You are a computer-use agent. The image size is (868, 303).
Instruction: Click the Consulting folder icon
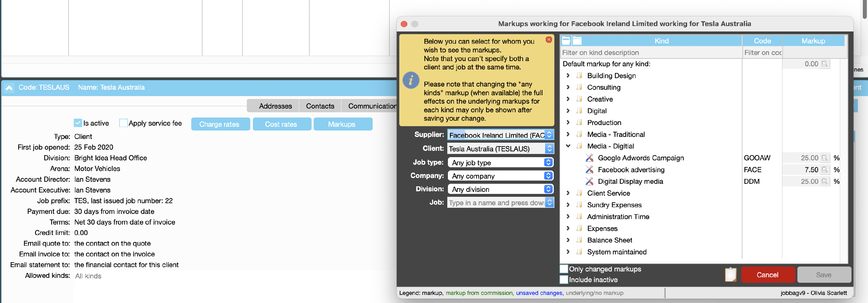[x=580, y=87]
